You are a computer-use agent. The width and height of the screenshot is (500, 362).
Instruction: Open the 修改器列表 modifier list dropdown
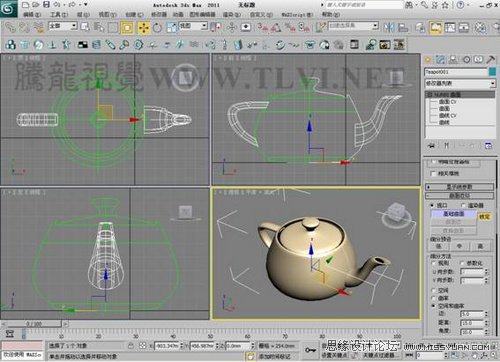coord(460,83)
